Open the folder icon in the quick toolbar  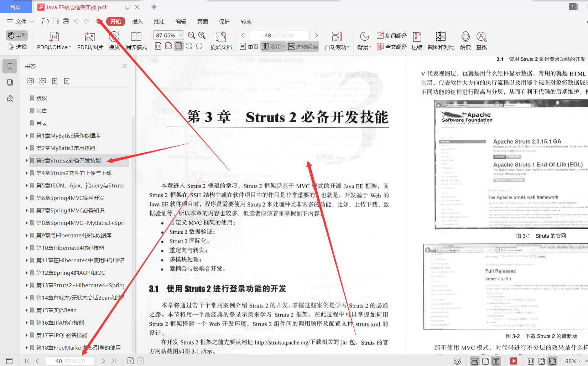pyautogui.click(x=45, y=21)
